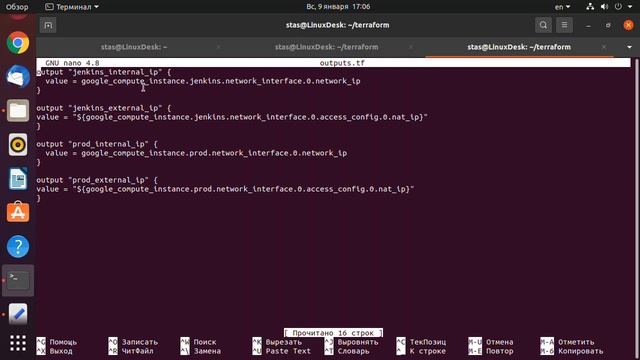Click the Прочитано 16 строк status message

point(333,333)
